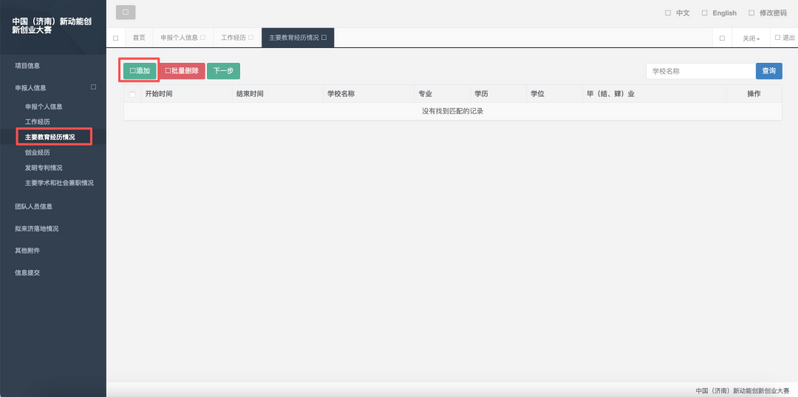Click the footer text 中国（济南）新动能创新创业大赛

coord(743,390)
